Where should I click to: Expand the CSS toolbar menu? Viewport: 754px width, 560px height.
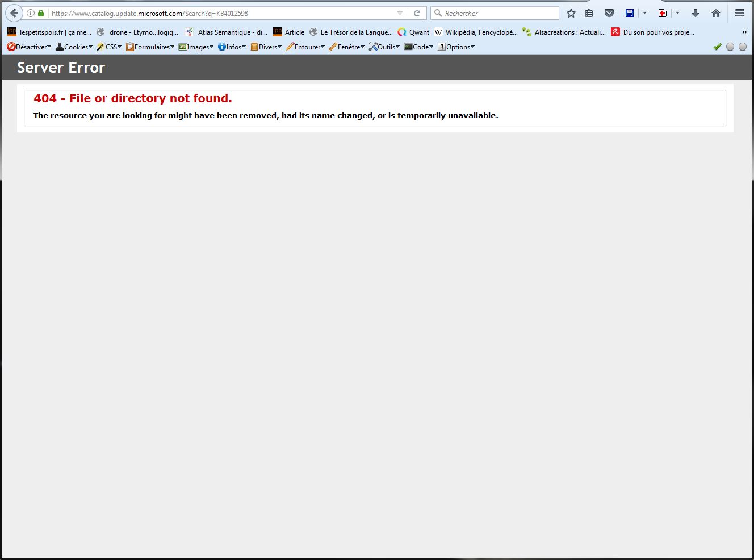click(x=109, y=47)
